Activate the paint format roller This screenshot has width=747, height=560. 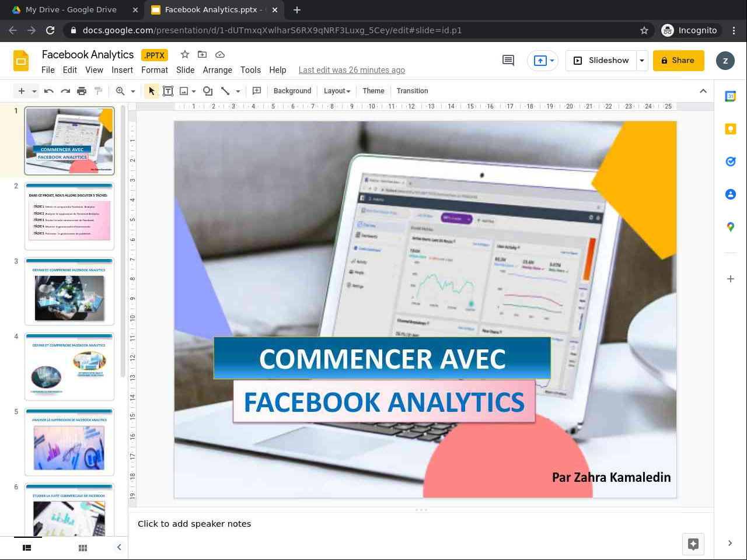(x=98, y=91)
